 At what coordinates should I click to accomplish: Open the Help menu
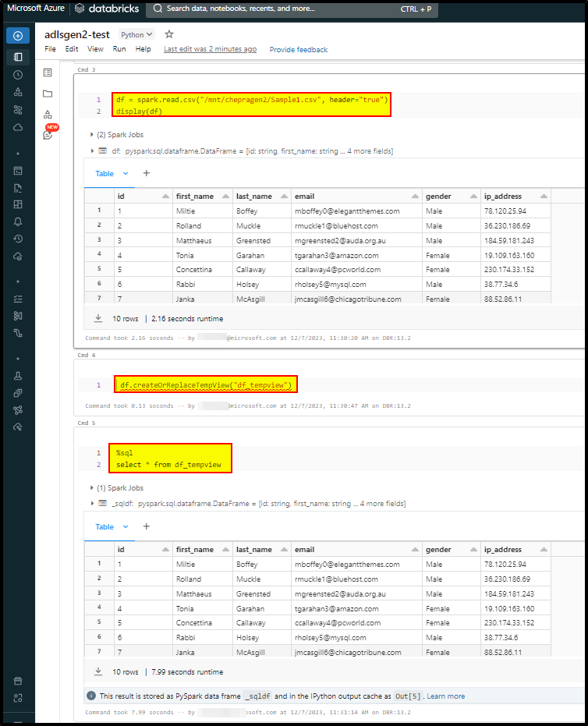[143, 49]
